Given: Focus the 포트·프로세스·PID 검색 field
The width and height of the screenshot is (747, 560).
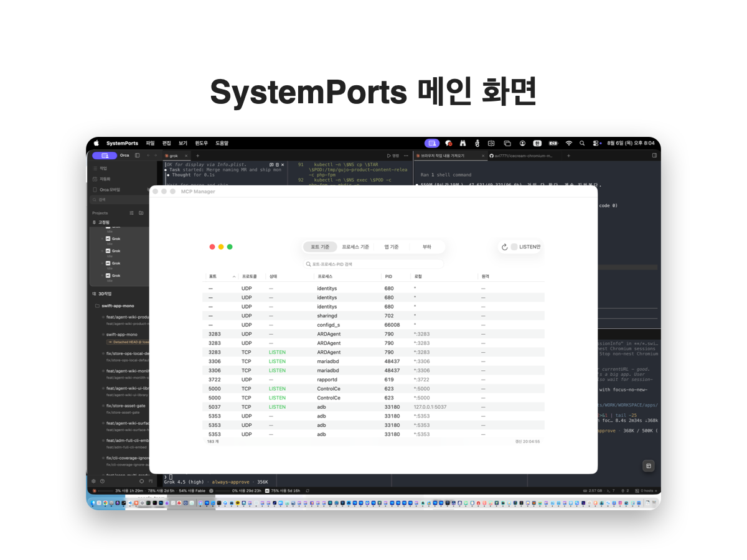Looking at the screenshot, I should click(374, 264).
